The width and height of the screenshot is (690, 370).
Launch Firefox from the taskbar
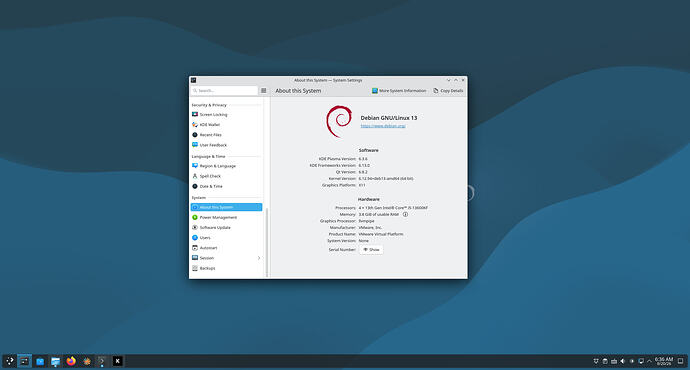(71, 361)
